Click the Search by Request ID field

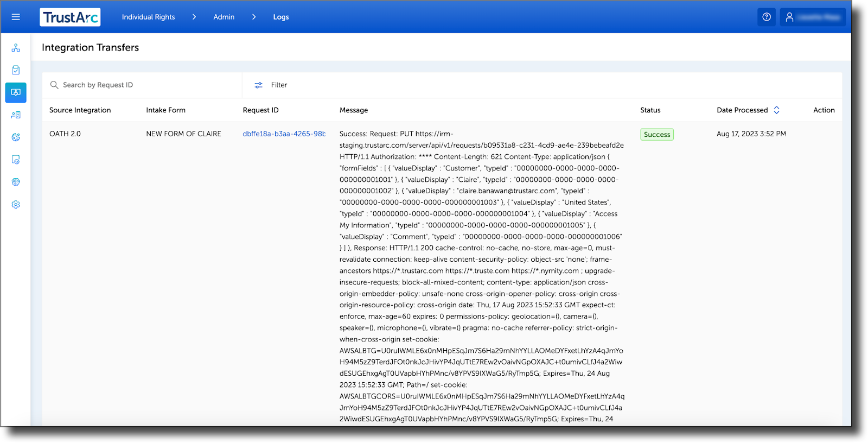[142, 85]
